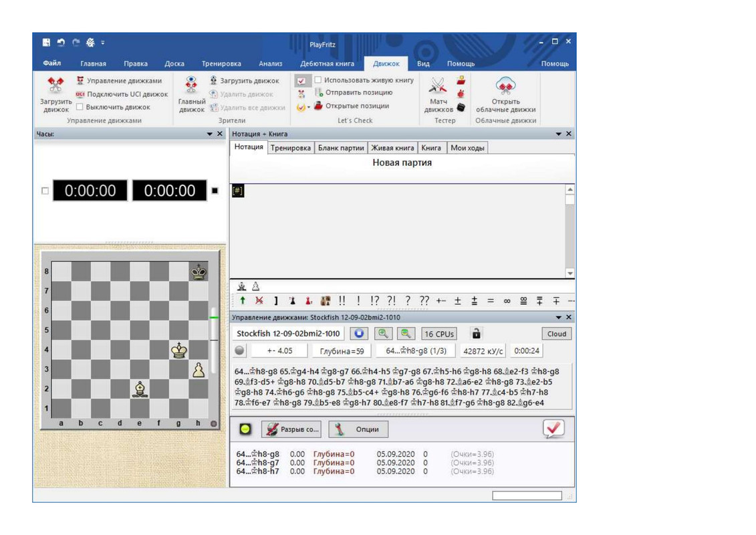The height and width of the screenshot is (535, 756).
Task: Open the Часы panel dropdown arrow
Action: pyautogui.click(x=210, y=134)
